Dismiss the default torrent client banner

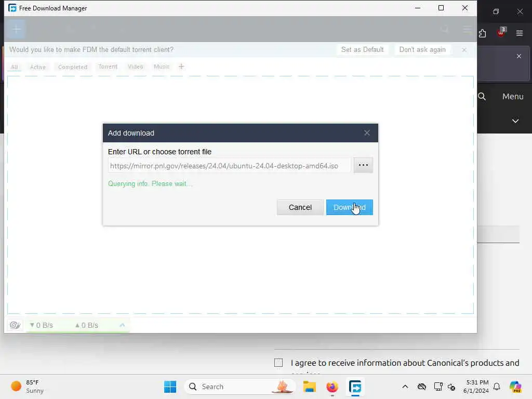(464, 50)
